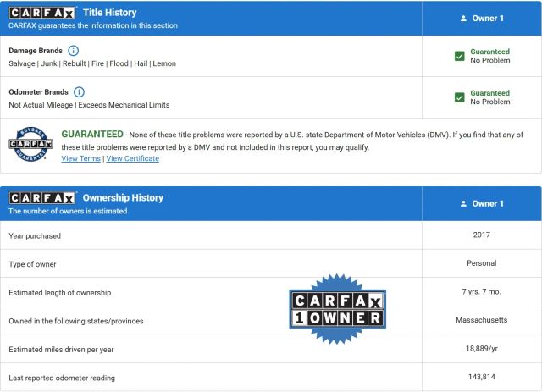542x392 pixels.
Task: Click green checkmark for Damage Brands
Action: [459, 56]
